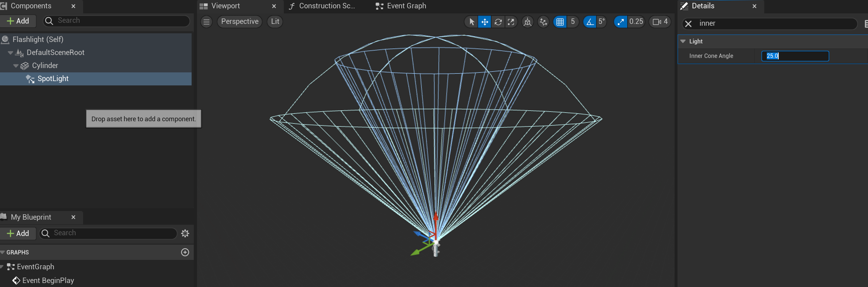Cycle the transform coordinate system icon
The width and height of the screenshot is (868, 287).
click(x=527, y=22)
